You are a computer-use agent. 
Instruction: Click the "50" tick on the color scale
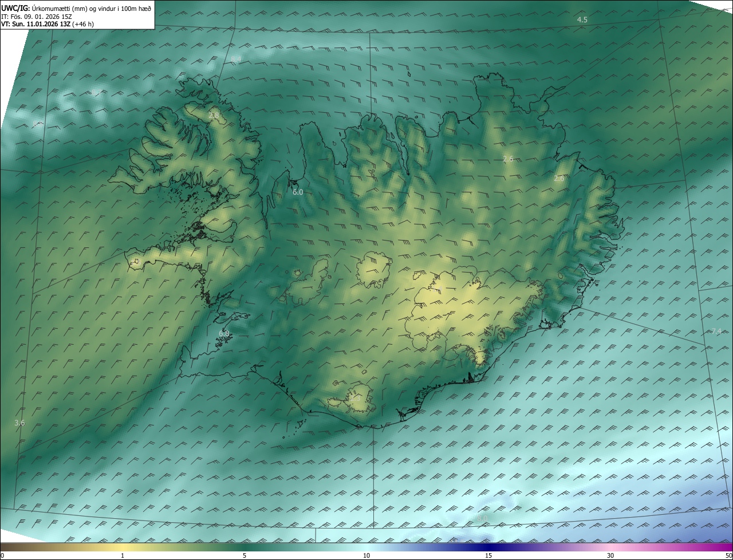(x=728, y=555)
